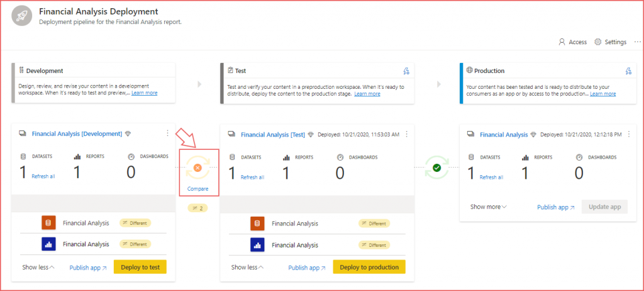Click the Production reports bar chart icon

click(525, 157)
